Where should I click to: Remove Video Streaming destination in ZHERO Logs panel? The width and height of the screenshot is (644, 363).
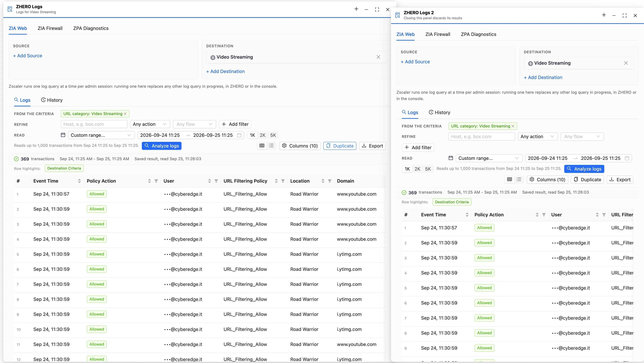coord(378,57)
